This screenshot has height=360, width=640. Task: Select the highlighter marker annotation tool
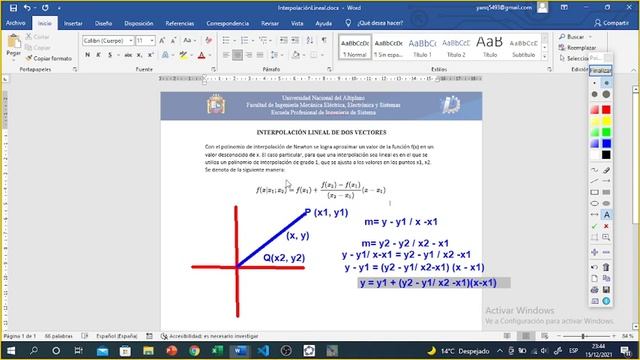[x=606, y=170]
